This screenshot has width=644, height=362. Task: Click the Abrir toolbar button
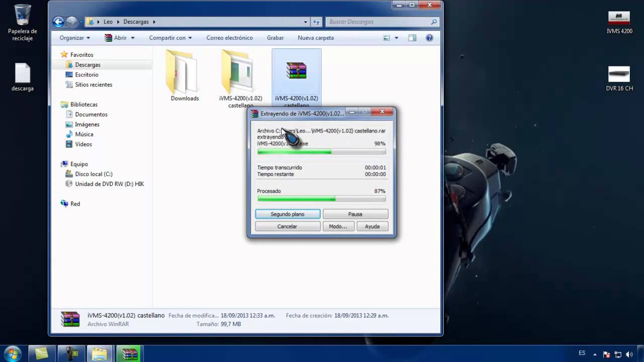pos(116,38)
